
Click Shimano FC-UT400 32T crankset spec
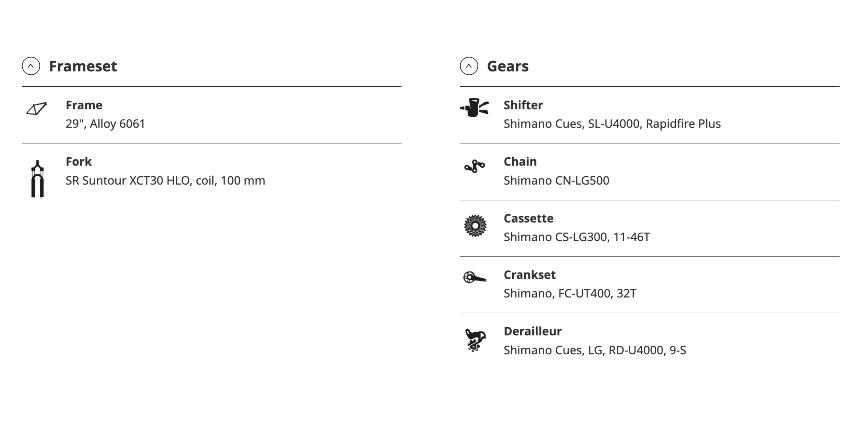pos(570,293)
